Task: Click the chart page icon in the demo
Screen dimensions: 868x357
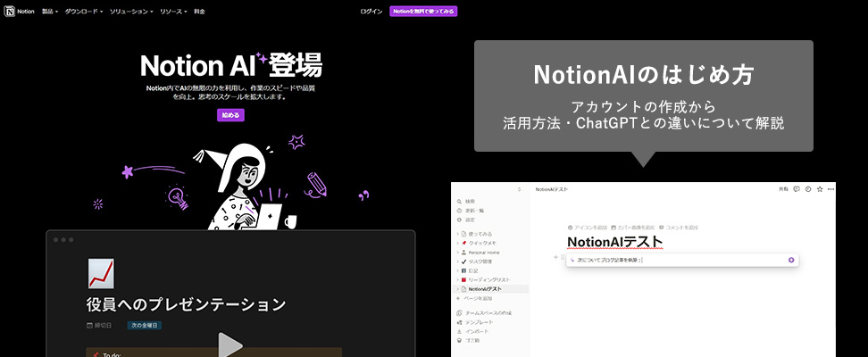Action: [x=101, y=273]
